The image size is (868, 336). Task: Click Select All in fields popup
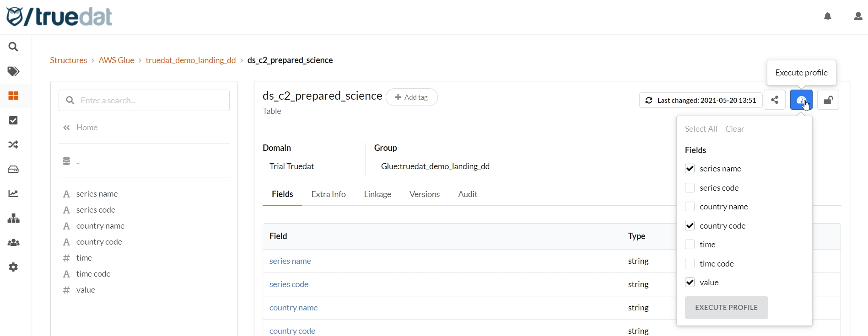point(701,129)
